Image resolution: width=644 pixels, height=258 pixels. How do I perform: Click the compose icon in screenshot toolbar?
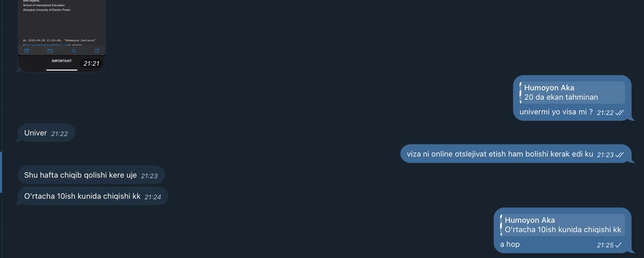[x=97, y=51]
